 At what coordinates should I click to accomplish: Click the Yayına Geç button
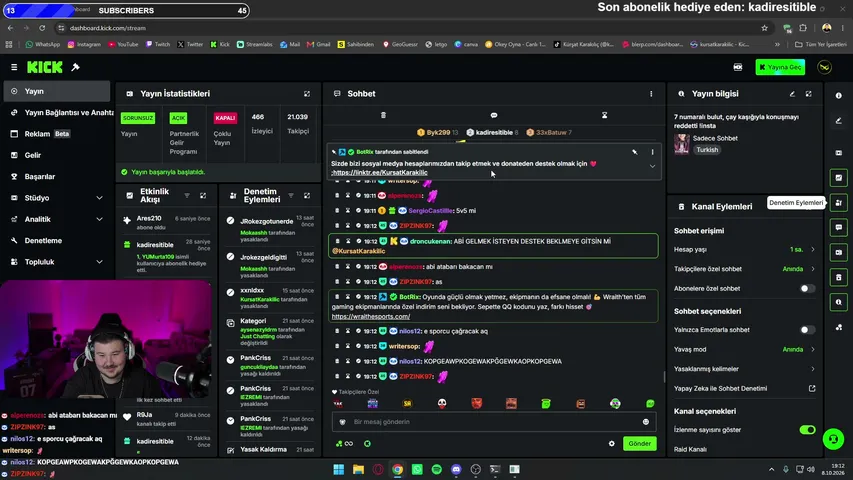click(x=780, y=67)
